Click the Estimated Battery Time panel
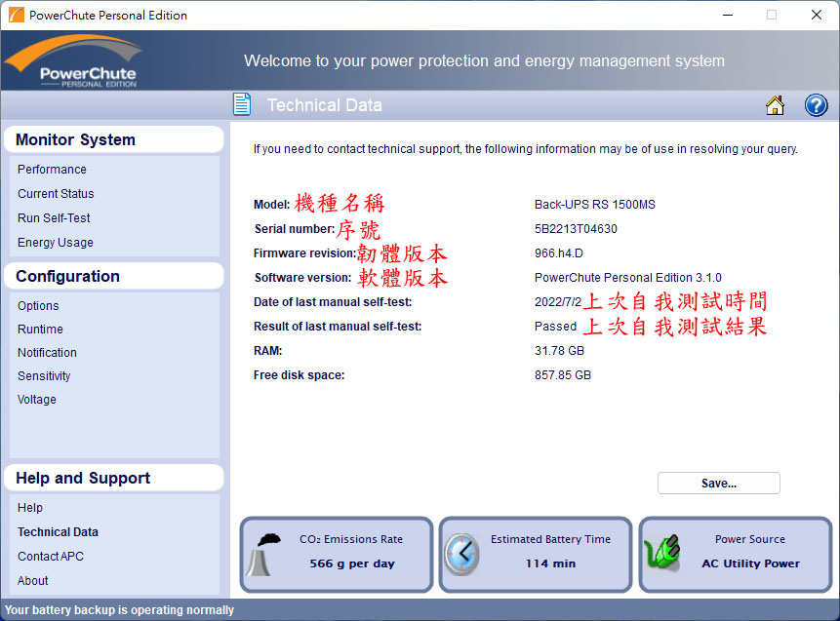Viewport: 840px width, 621px height. coord(536,554)
